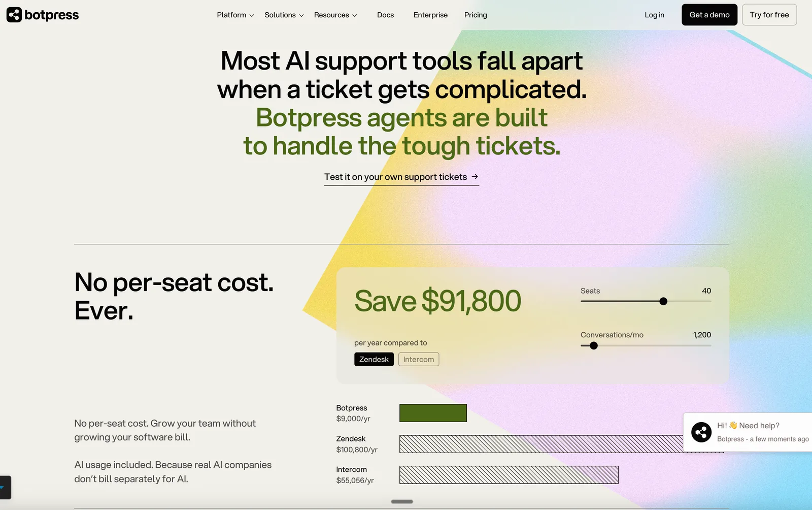Click the Conversations/mo slider handle
812x510 pixels.
tap(594, 345)
